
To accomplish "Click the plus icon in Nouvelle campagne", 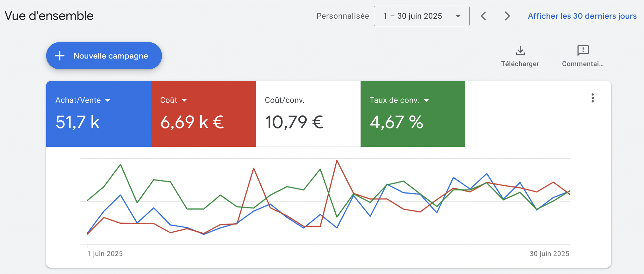I will [x=60, y=56].
